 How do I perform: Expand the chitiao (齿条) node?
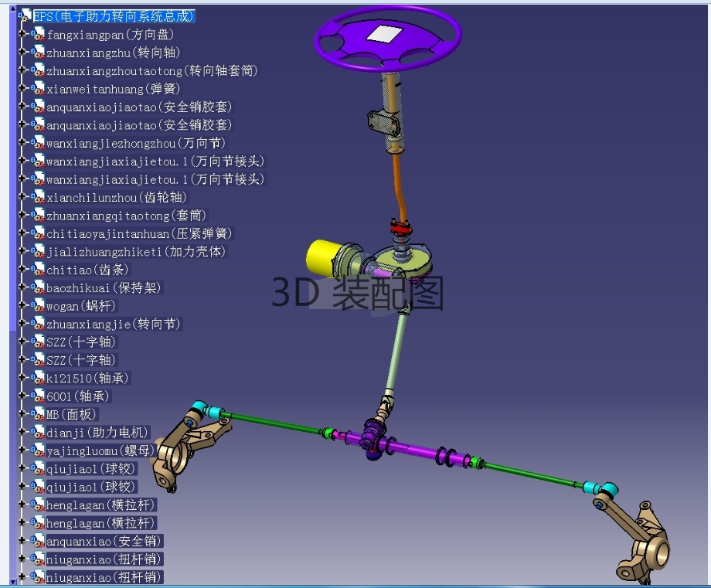(22, 269)
